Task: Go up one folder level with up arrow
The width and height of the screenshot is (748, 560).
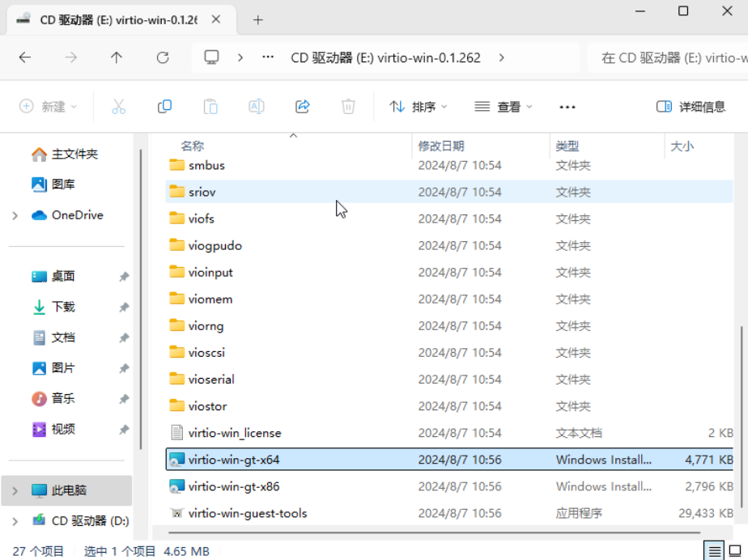Action: [117, 57]
